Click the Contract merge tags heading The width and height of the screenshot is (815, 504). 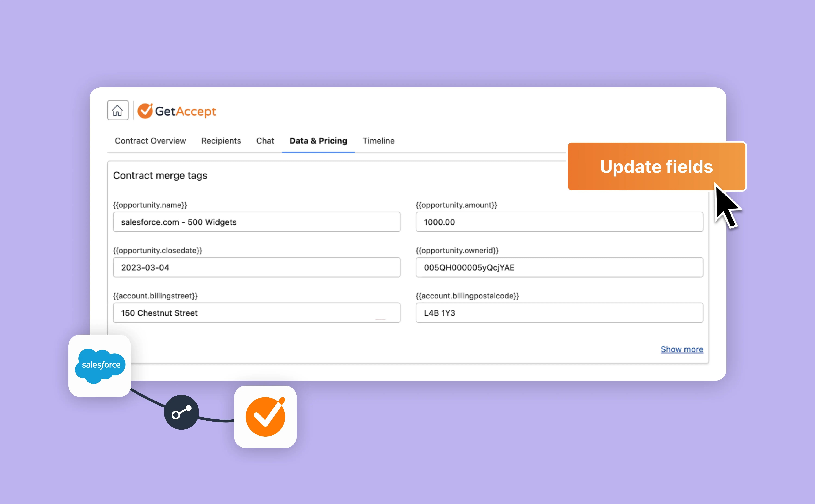160,176
